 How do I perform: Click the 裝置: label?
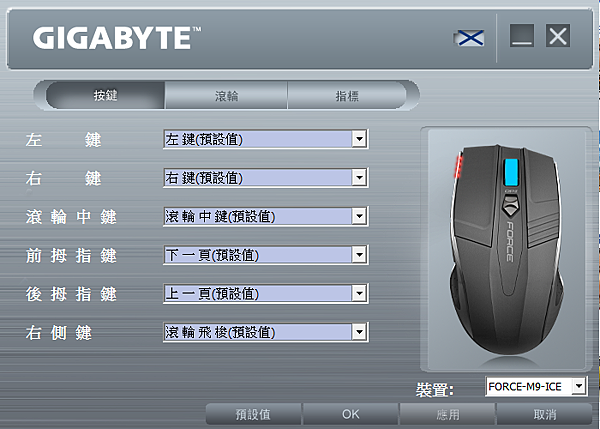(x=435, y=390)
